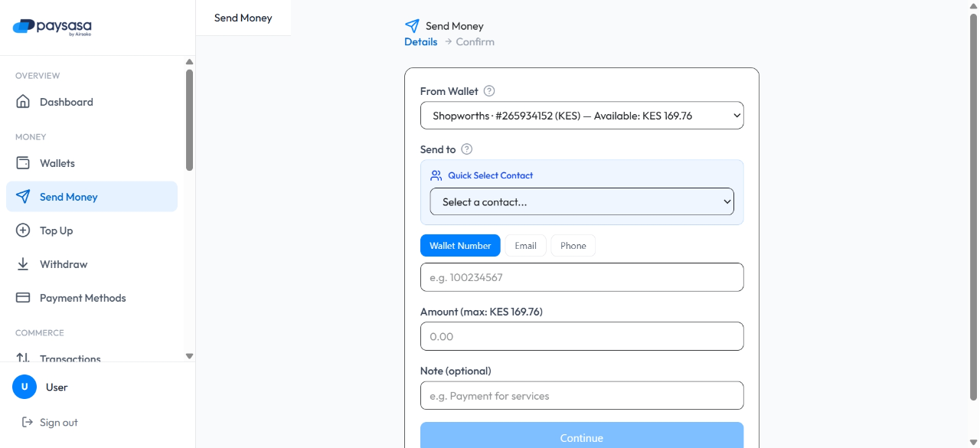Click the paper-plane icon in page heading
The height and width of the screenshot is (448, 980).
coord(412,26)
